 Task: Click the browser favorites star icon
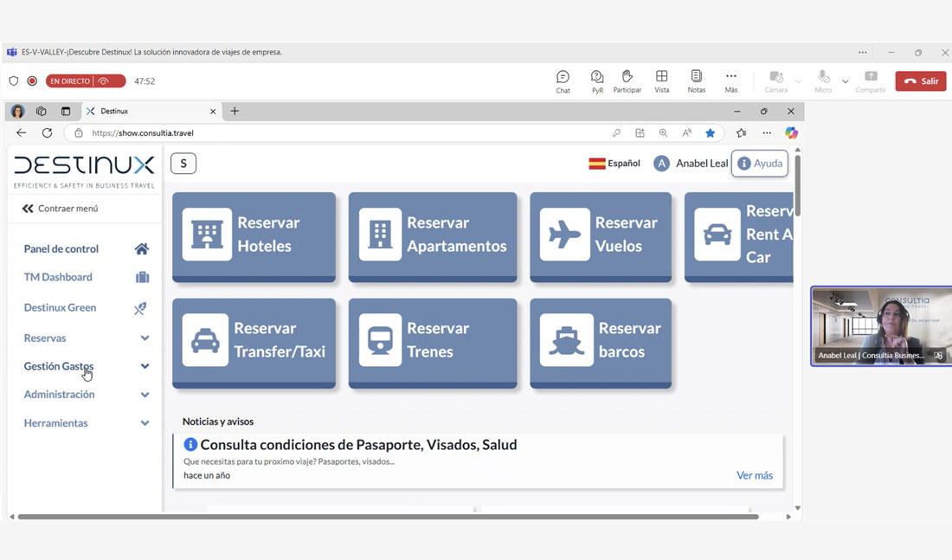pyautogui.click(x=710, y=133)
